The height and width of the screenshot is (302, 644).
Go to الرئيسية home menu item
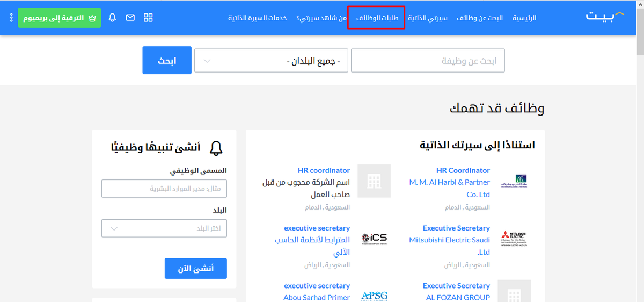point(524,18)
